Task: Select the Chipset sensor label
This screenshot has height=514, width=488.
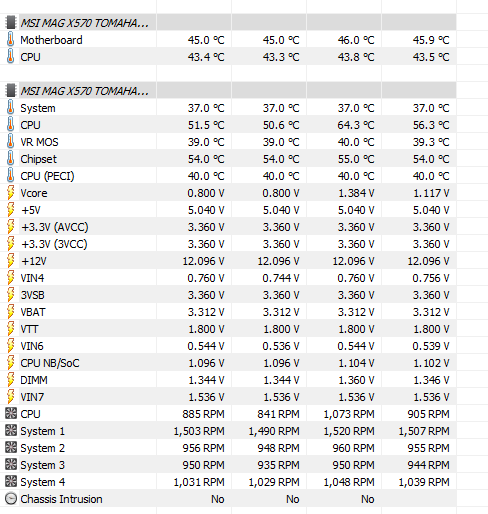Action: [x=38, y=159]
